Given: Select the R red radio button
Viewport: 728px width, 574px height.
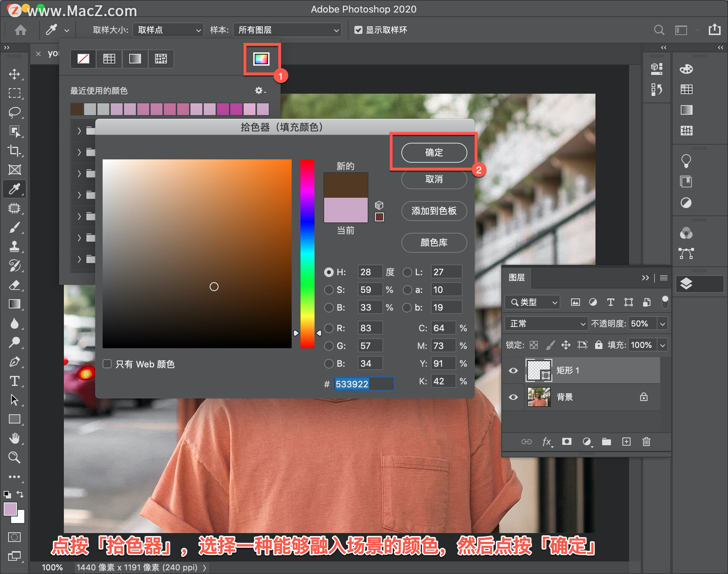Looking at the screenshot, I should [329, 328].
